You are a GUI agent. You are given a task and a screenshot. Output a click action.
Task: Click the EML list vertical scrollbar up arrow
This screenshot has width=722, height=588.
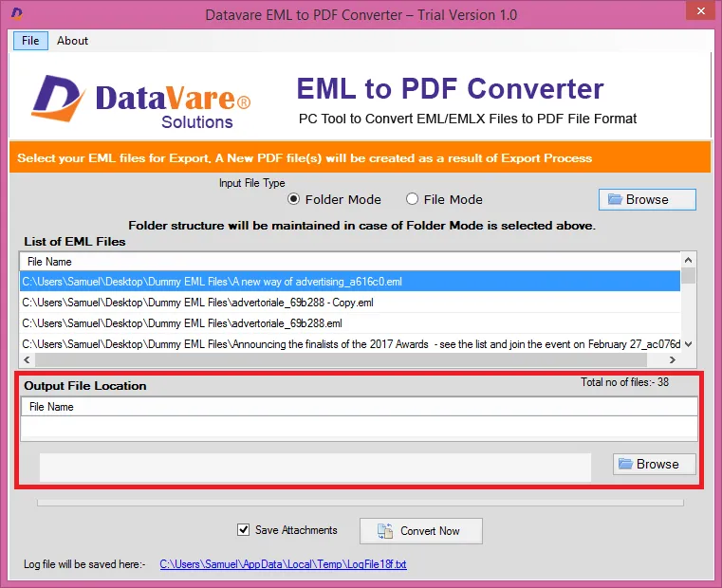click(x=689, y=260)
